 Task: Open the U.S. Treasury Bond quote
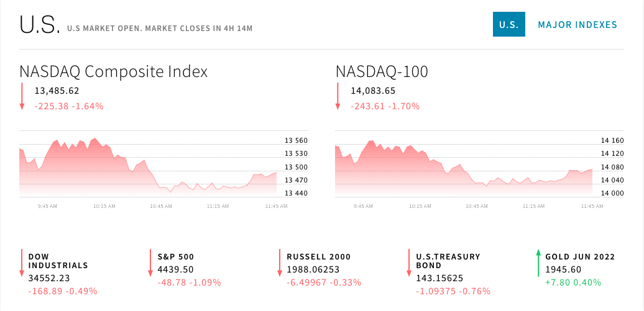coord(448,261)
